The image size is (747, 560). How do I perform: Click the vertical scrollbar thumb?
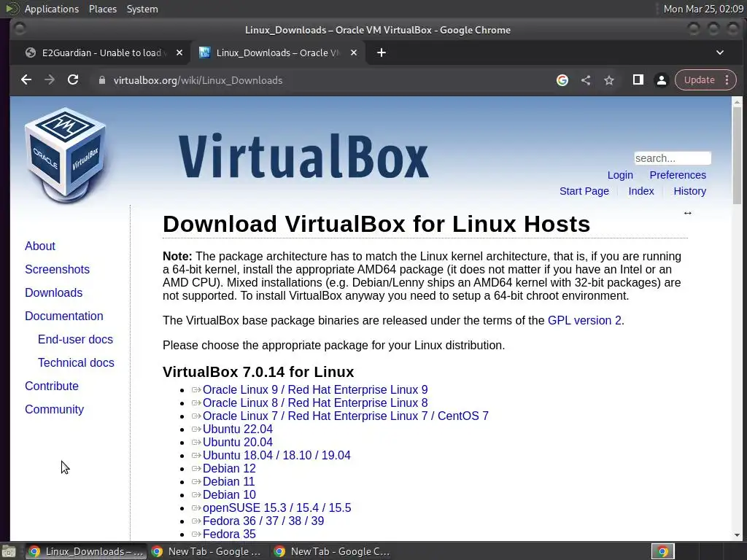click(737, 155)
